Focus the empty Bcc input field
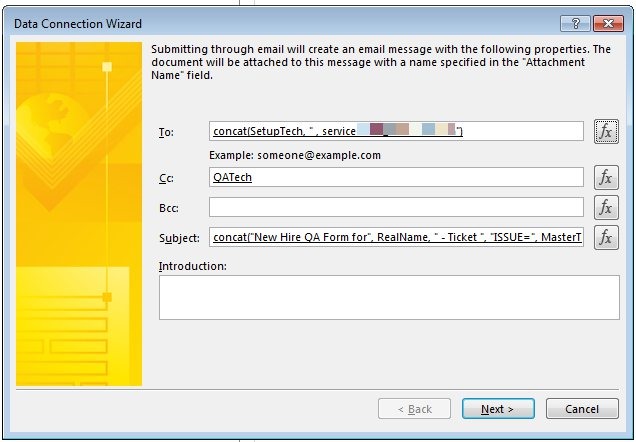Image resolution: width=636 pixels, height=442 pixels. (x=396, y=207)
